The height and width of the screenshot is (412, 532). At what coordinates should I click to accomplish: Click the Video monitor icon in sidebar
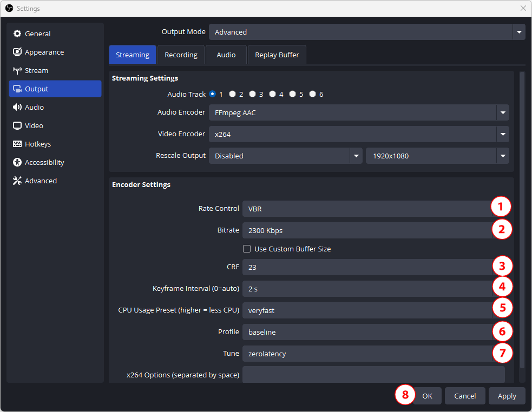point(17,125)
